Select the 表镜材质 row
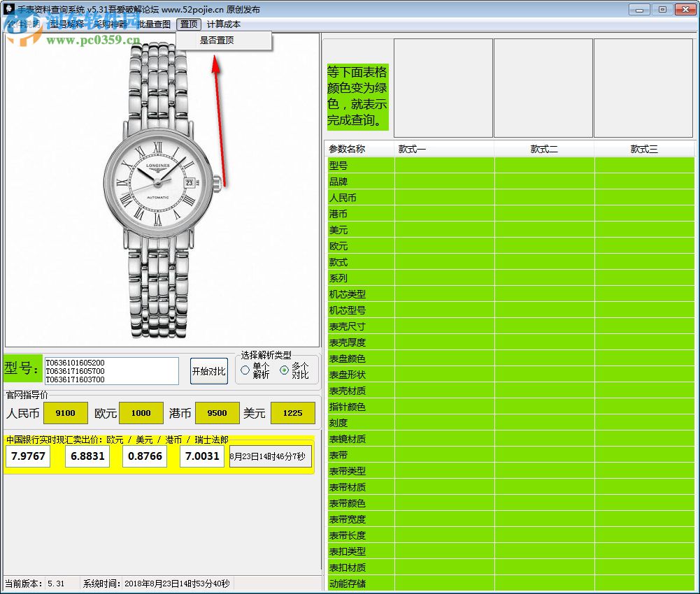 pos(511,439)
